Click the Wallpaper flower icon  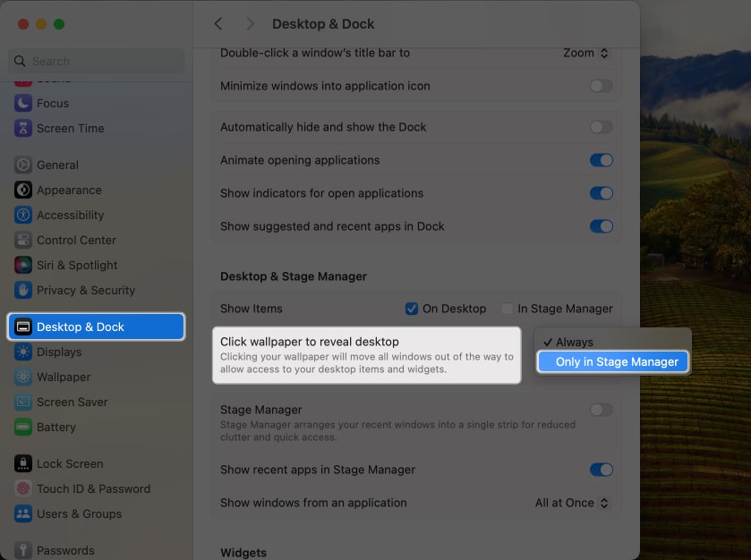23,377
